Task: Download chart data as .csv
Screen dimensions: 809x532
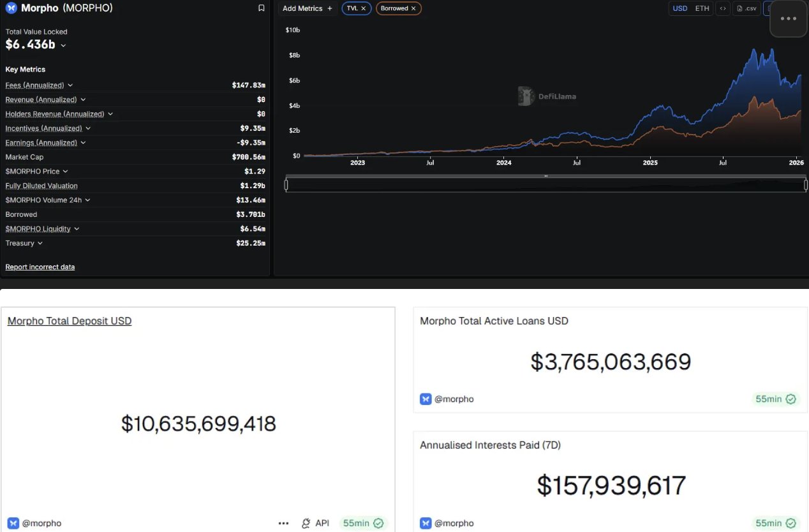Action: click(x=746, y=8)
